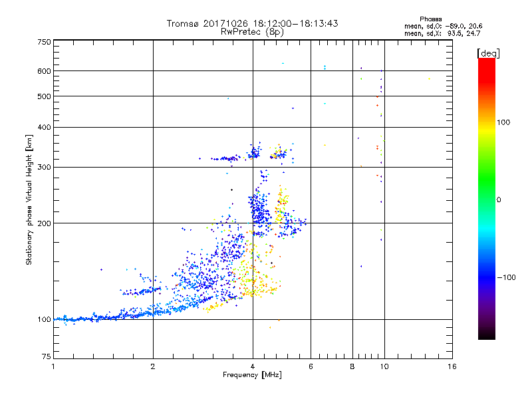Click the 'mean, sd,X: 93.5, 24.7' line
This screenshot has width=532, height=399.
pyautogui.click(x=442, y=33)
